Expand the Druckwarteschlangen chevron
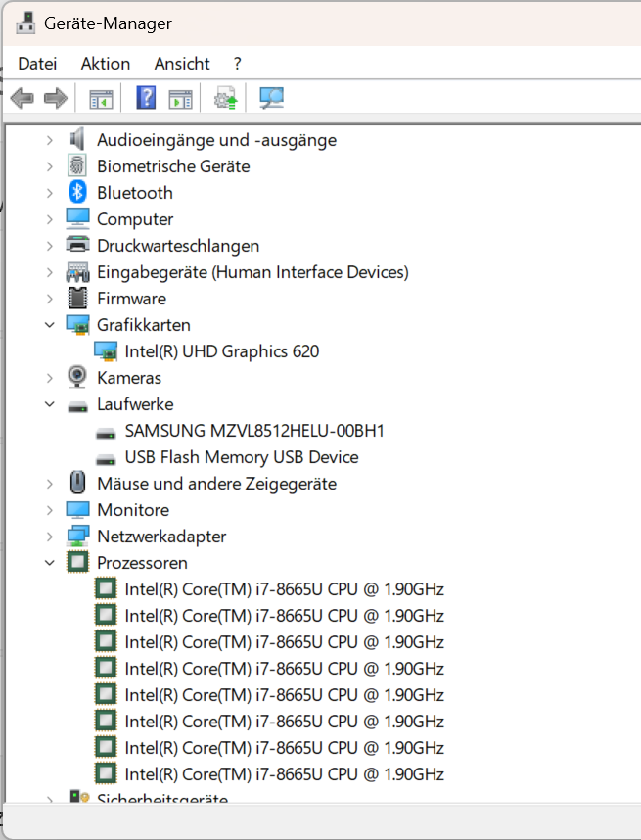The width and height of the screenshot is (641, 840). coord(50,246)
